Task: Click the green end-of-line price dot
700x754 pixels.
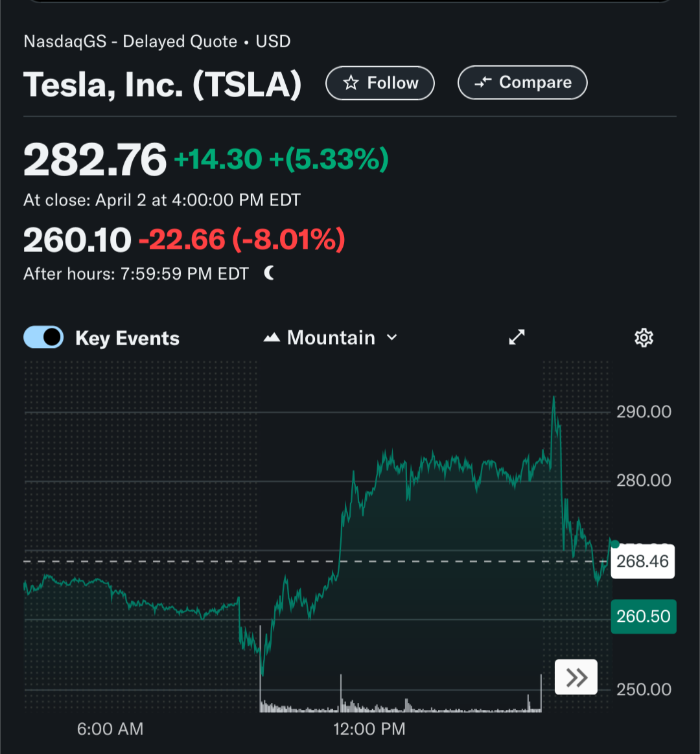Action: tap(614, 544)
